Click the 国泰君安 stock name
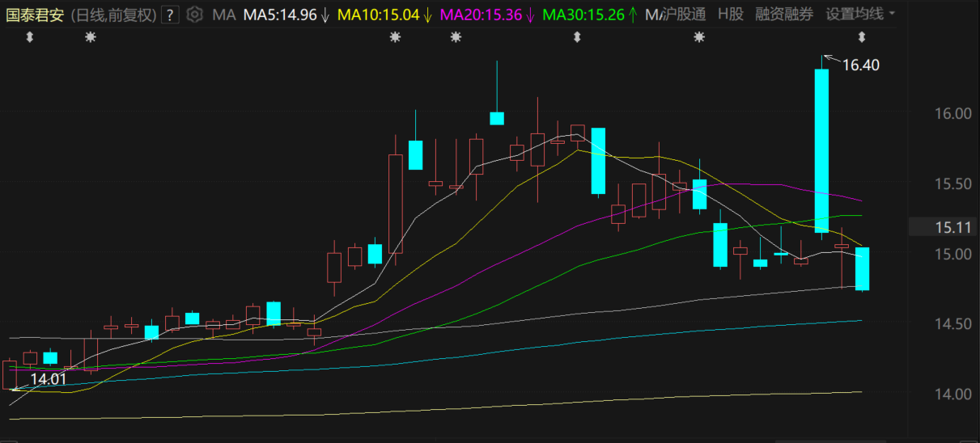The image size is (980, 443). pos(35,15)
